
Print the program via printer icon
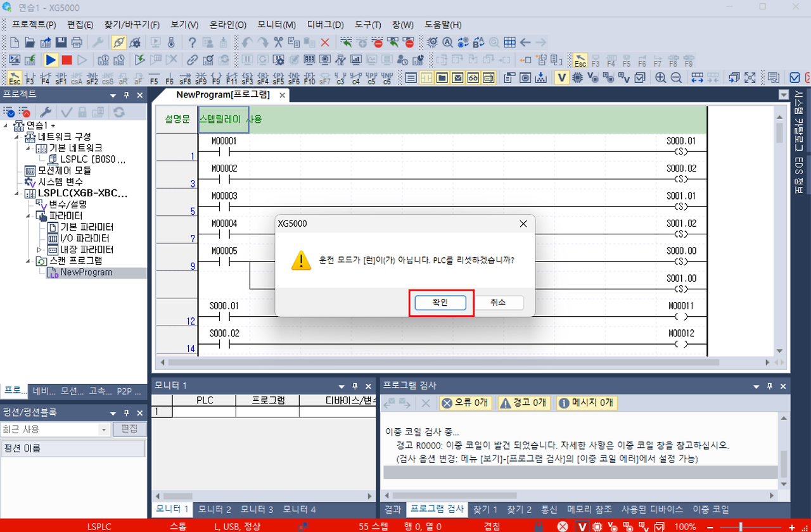coord(76,42)
